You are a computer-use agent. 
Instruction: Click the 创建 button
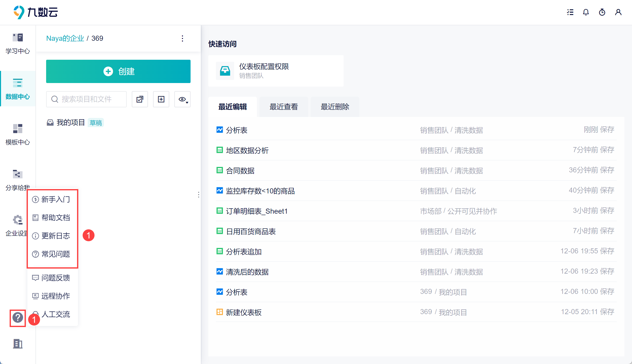click(x=118, y=71)
